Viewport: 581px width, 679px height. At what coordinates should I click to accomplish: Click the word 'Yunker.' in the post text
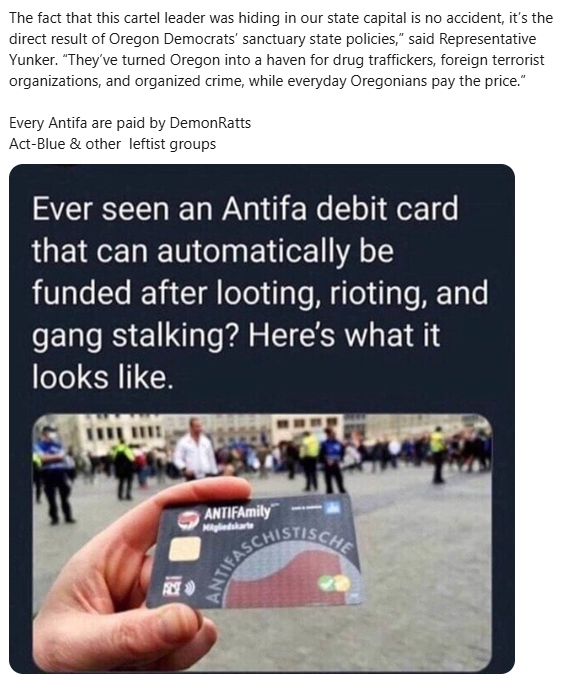click(33, 60)
